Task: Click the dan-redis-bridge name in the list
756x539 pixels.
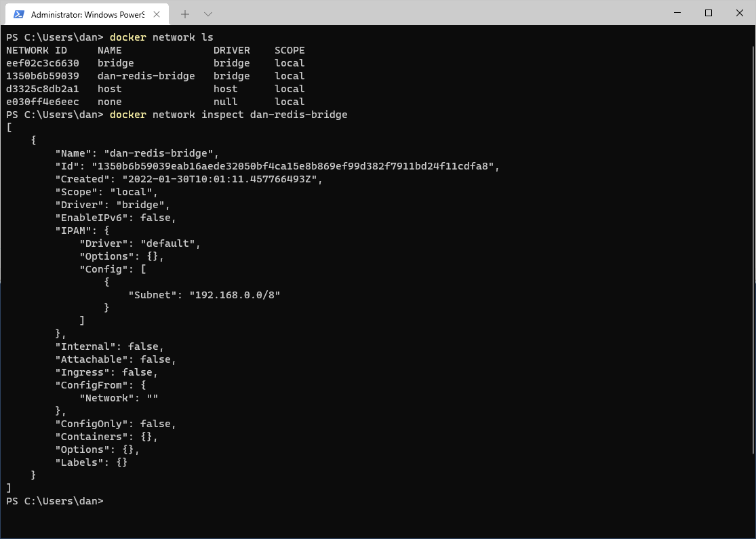Action: point(146,76)
